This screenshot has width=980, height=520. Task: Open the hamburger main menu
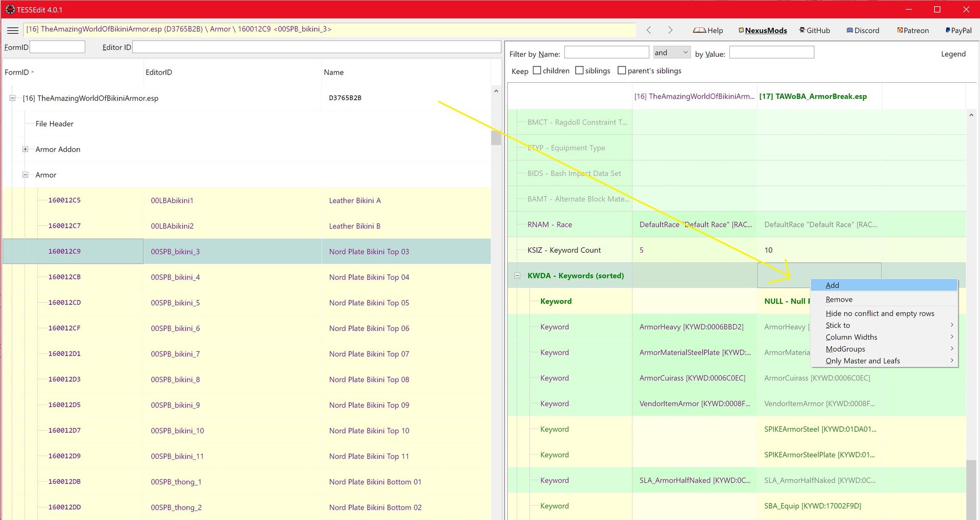click(13, 30)
